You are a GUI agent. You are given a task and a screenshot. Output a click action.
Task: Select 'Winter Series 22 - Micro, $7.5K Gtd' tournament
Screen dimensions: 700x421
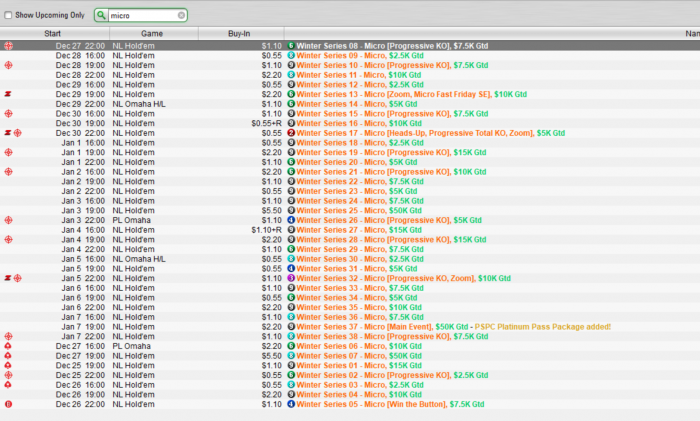point(360,182)
